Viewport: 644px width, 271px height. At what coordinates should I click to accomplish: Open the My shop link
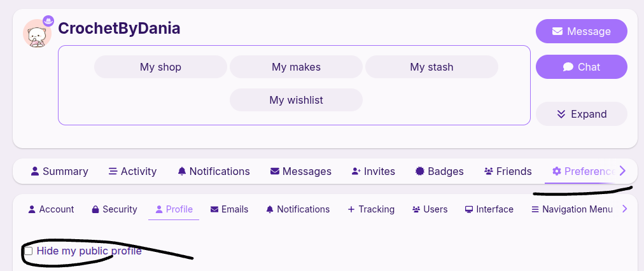coord(160,67)
